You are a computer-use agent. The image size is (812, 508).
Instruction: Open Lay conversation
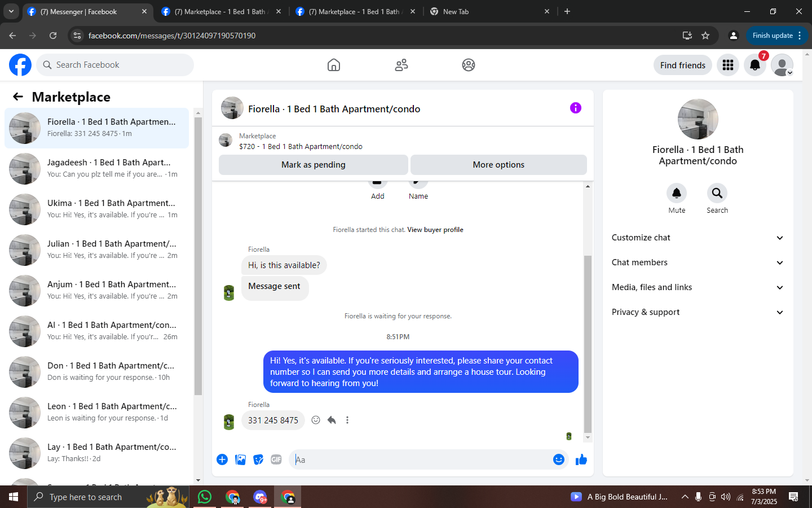click(97, 453)
